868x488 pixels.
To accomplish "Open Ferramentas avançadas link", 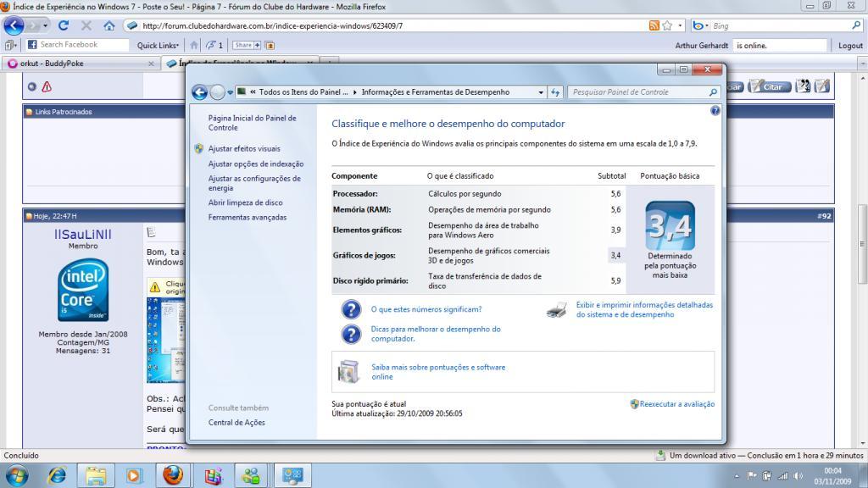I will pyautogui.click(x=248, y=218).
